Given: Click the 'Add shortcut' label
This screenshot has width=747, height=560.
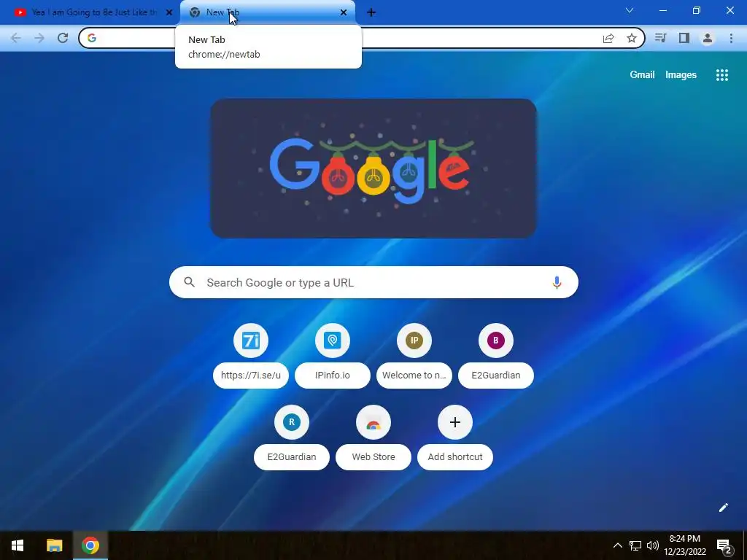Looking at the screenshot, I should [x=455, y=457].
